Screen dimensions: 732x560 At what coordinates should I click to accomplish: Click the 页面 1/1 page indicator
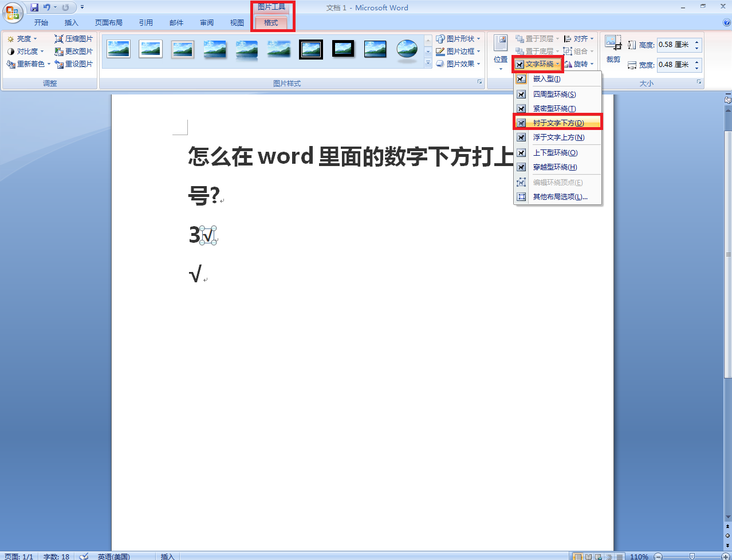pyautogui.click(x=19, y=557)
